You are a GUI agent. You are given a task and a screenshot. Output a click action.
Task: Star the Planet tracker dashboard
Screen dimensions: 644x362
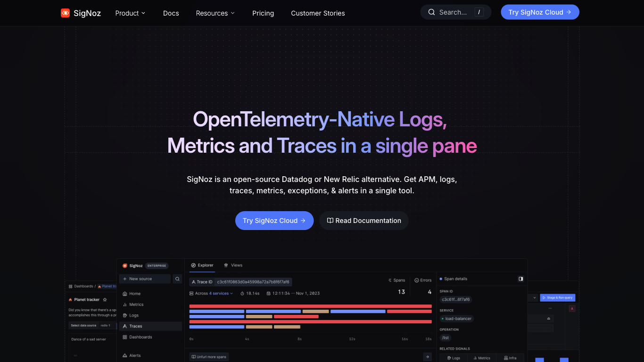pyautogui.click(x=105, y=299)
